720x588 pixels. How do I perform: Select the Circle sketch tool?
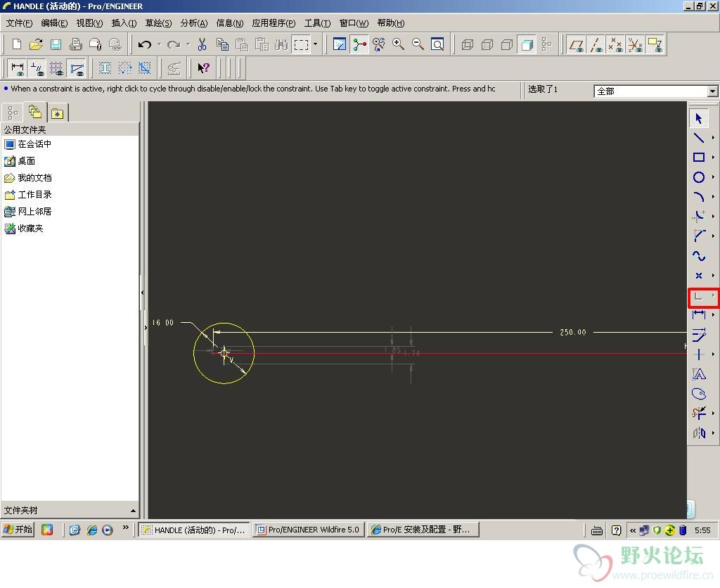[699, 177]
